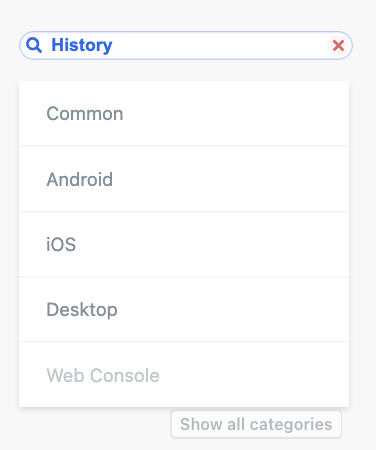This screenshot has height=450, width=376.
Task: Open the Web Console category
Action: coord(184,375)
